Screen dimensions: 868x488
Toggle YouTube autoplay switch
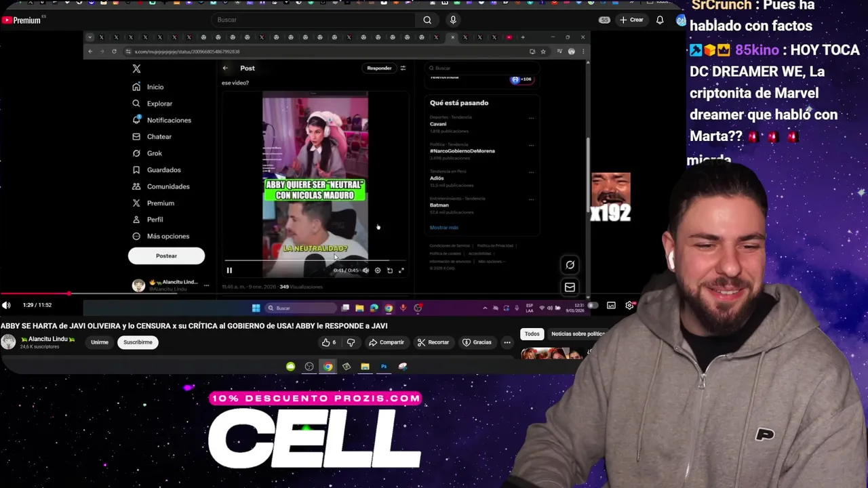click(593, 306)
